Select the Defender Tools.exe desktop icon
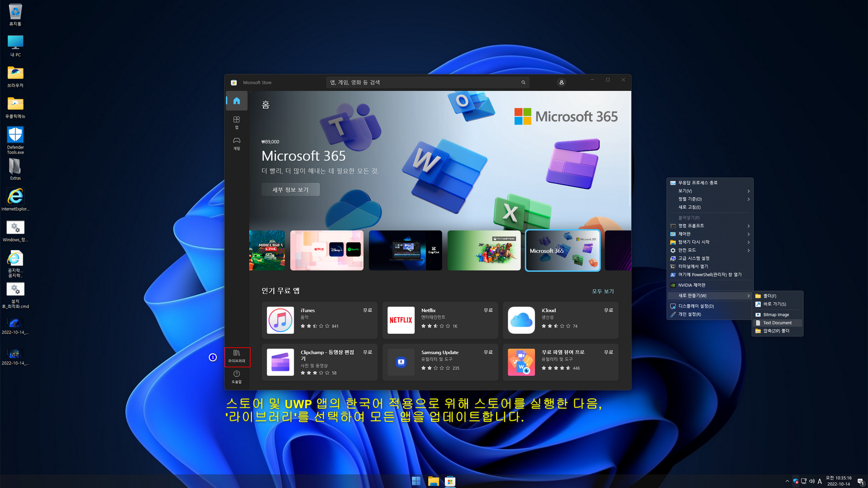 point(15,140)
